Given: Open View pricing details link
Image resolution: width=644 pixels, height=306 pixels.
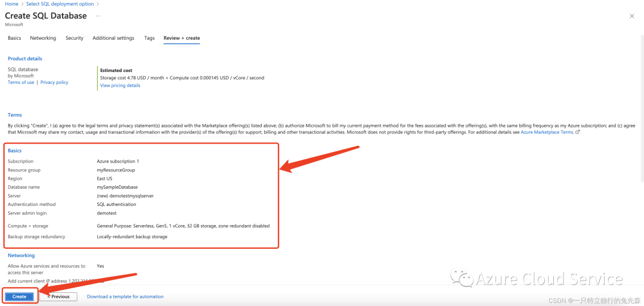Looking at the screenshot, I should pos(120,86).
